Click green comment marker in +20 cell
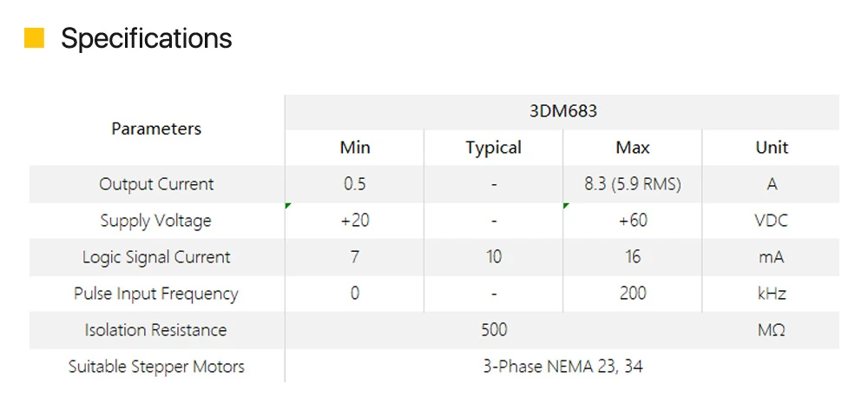 [x=288, y=205]
